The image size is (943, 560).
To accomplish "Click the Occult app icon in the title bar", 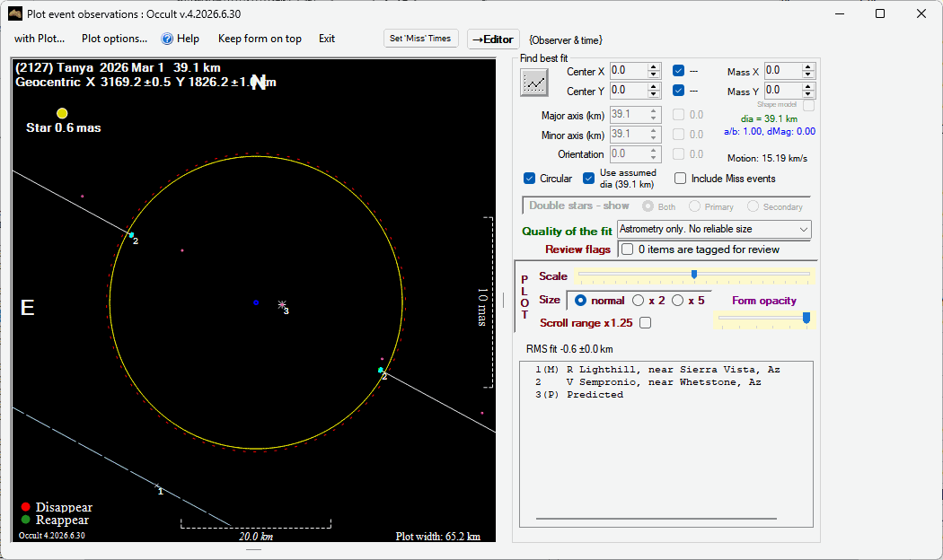I will 15,13.
